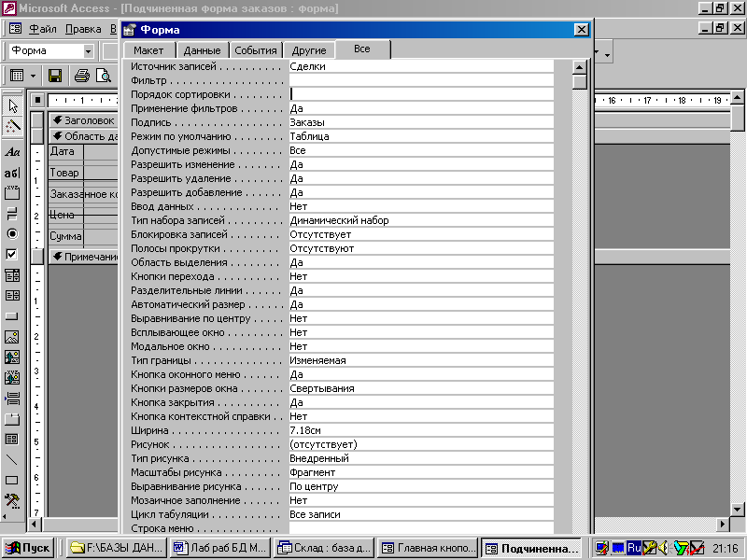Click the form horizontal scroll right arrow
The height and width of the screenshot is (560, 747).
[x=723, y=525]
